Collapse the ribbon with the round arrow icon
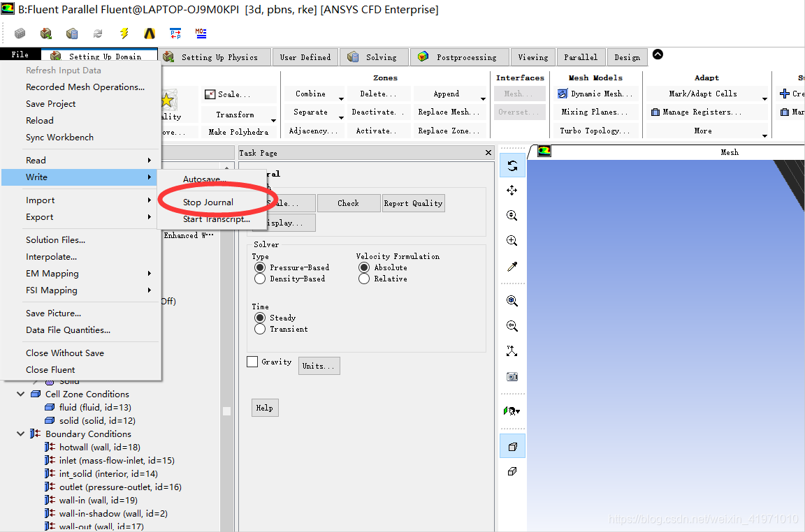The height and width of the screenshot is (532, 805). (658, 54)
